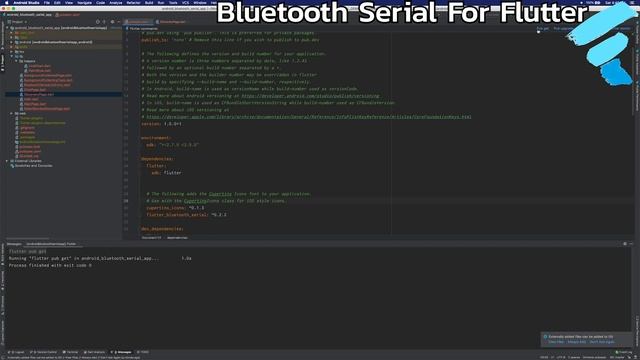Switch to the second editor tab next to pubspec.yaml

coord(171,22)
